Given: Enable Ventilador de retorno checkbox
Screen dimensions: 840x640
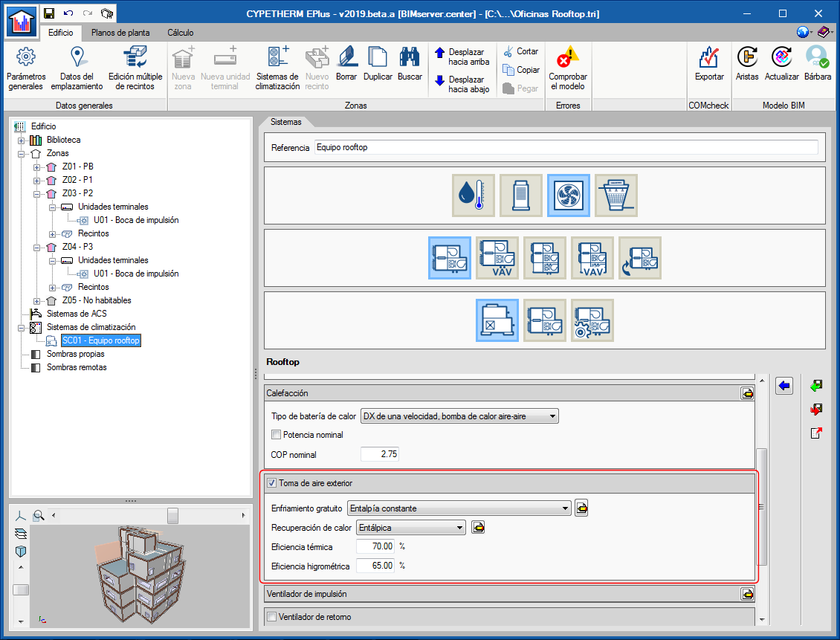Looking at the screenshot, I should (271, 617).
